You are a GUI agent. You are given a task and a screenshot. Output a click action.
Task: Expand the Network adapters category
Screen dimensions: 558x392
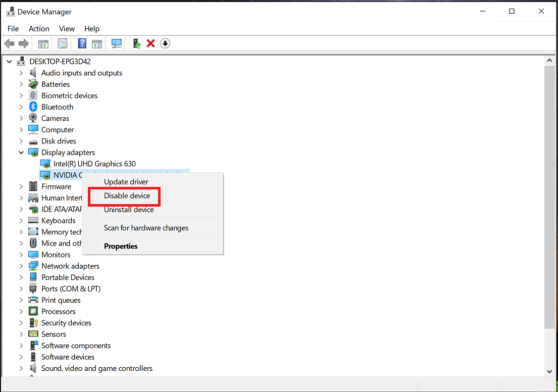click(21, 266)
